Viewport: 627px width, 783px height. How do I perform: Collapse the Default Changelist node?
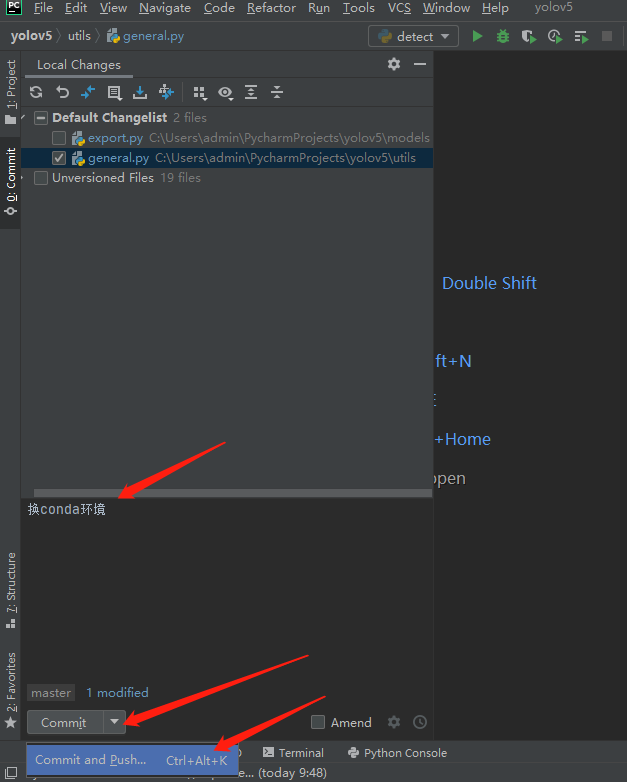pyautogui.click(x=24, y=118)
